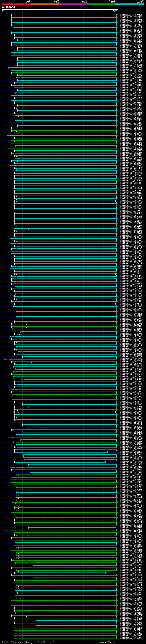Viewport: 146px width, 644px height.
Task: Click the UniRef100_Q9SCM3 hit name
Action: pyautogui.click(x=131, y=42)
